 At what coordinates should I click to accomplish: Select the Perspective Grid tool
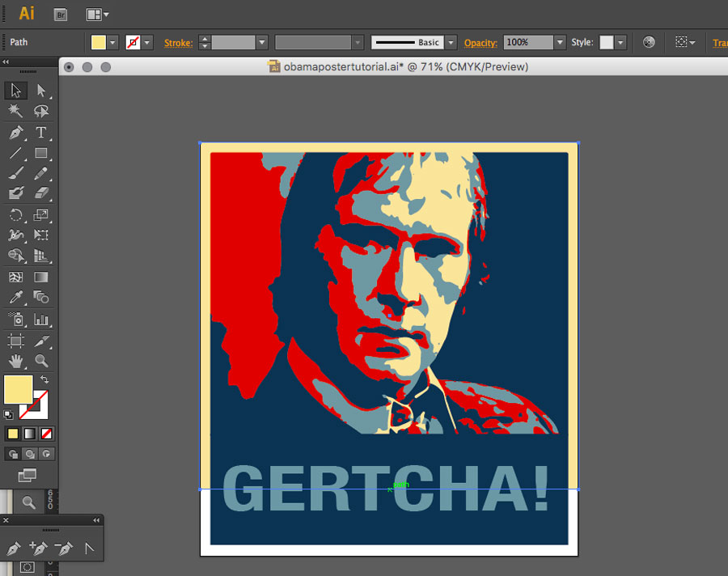[x=41, y=256]
